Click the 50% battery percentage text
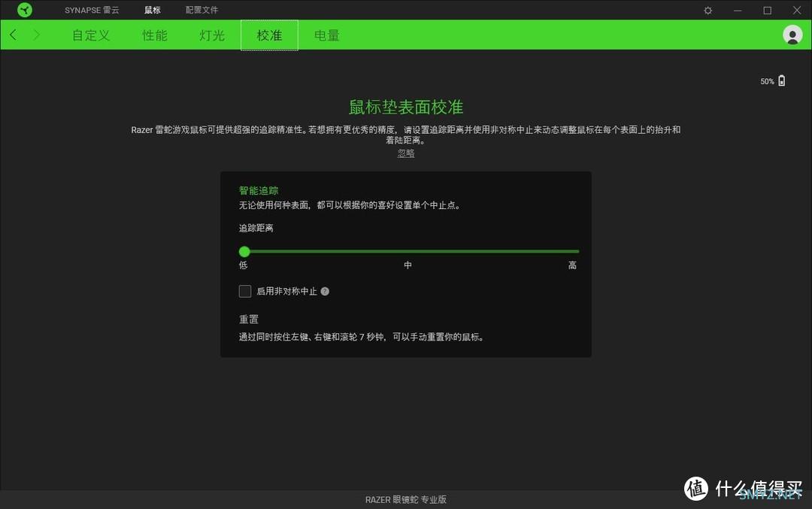The width and height of the screenshot is (812, 509). pos(767,81)
